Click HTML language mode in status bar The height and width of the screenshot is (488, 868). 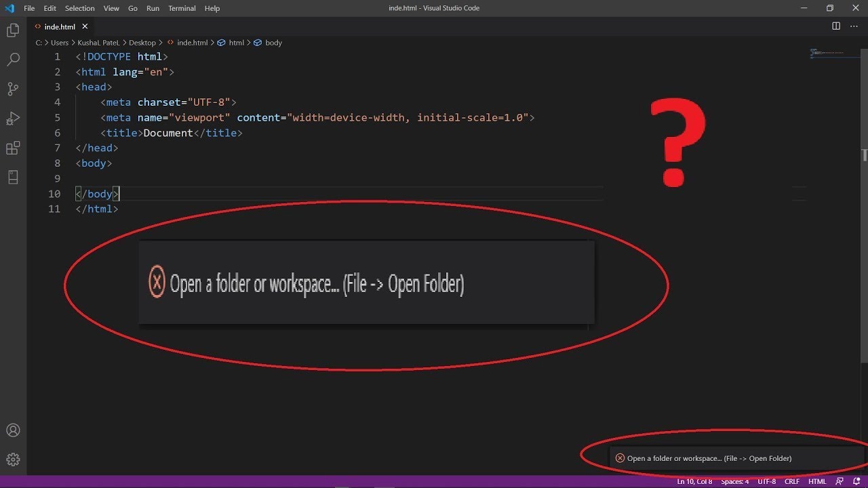click(x=817, y=481)
